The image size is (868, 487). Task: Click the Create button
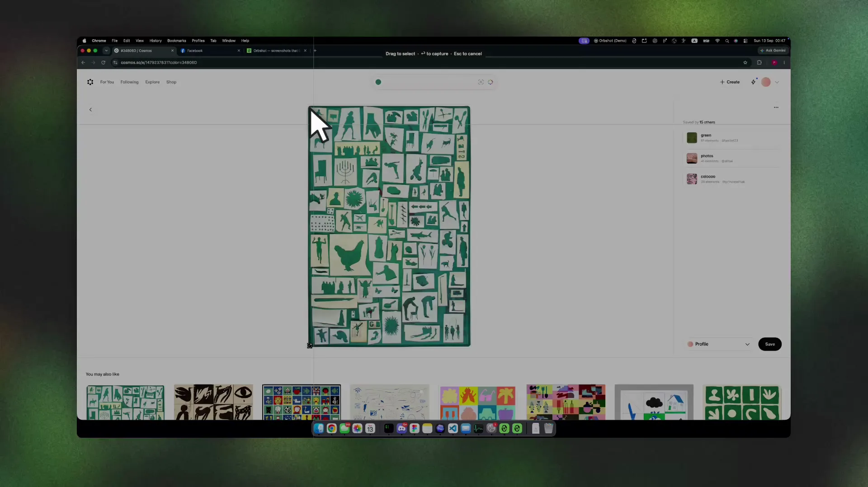(x=730, y=82)
